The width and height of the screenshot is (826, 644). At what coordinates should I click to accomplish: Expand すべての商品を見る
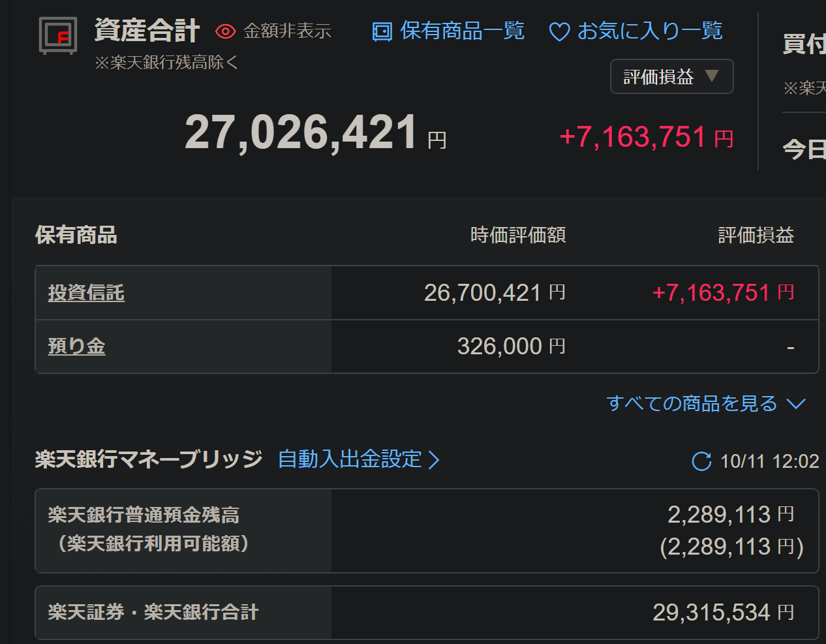pyautogui.click(x=692, y=403)
